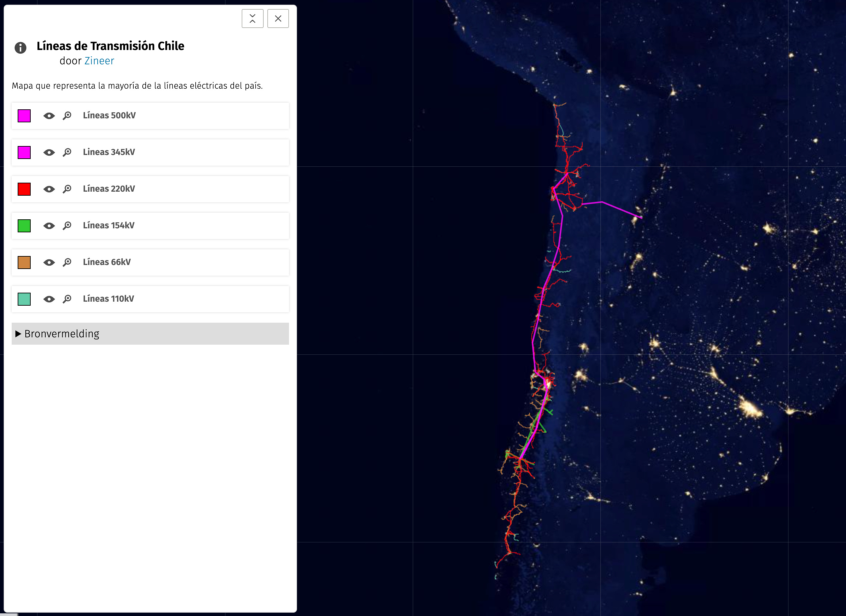Open the Zineer author link
This screenshot has width=846, height=616.
(99, 61)
